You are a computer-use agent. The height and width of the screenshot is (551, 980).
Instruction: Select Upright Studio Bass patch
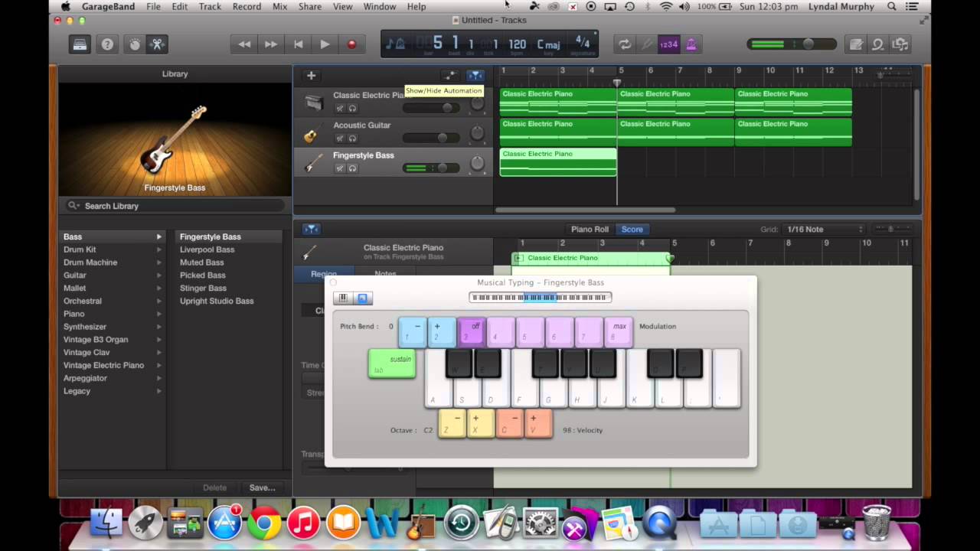click(x=217, y=301)
